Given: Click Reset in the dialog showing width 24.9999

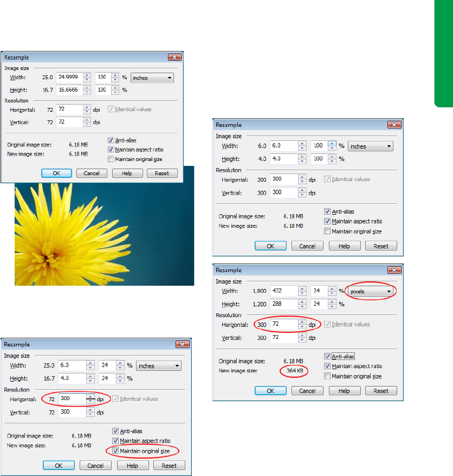Looking at the screenshot, I should tap(162, 173).
